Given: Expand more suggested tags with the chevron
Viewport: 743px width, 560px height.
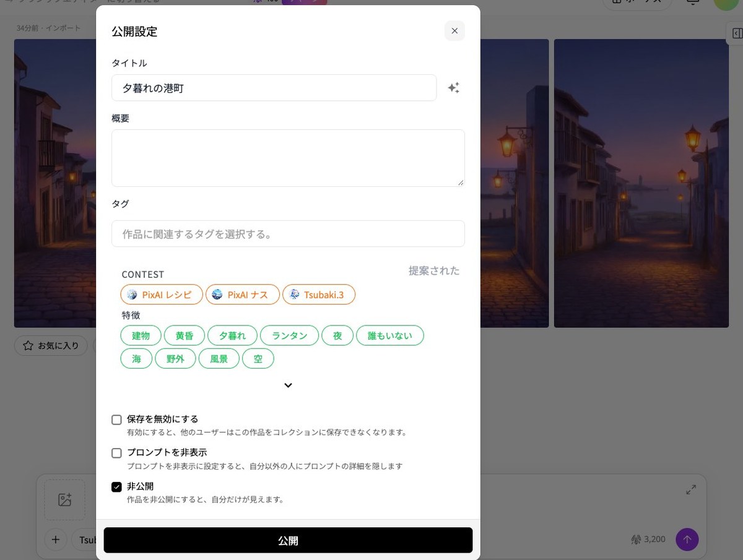Looking at the screenshot, I should click(288, 385).
